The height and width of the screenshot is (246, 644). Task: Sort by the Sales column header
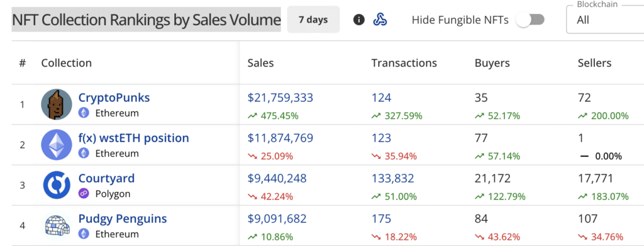pyautogui.click(x=260, y=63)
